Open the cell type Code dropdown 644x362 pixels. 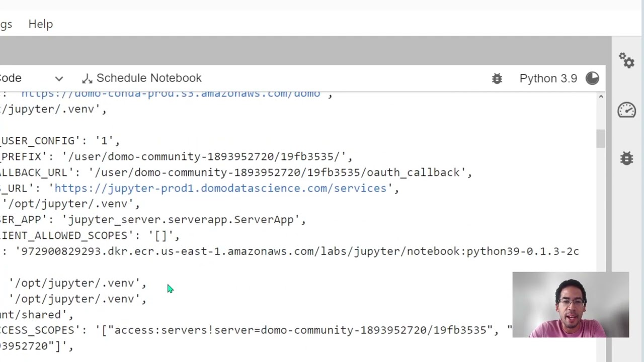(32, 78)
